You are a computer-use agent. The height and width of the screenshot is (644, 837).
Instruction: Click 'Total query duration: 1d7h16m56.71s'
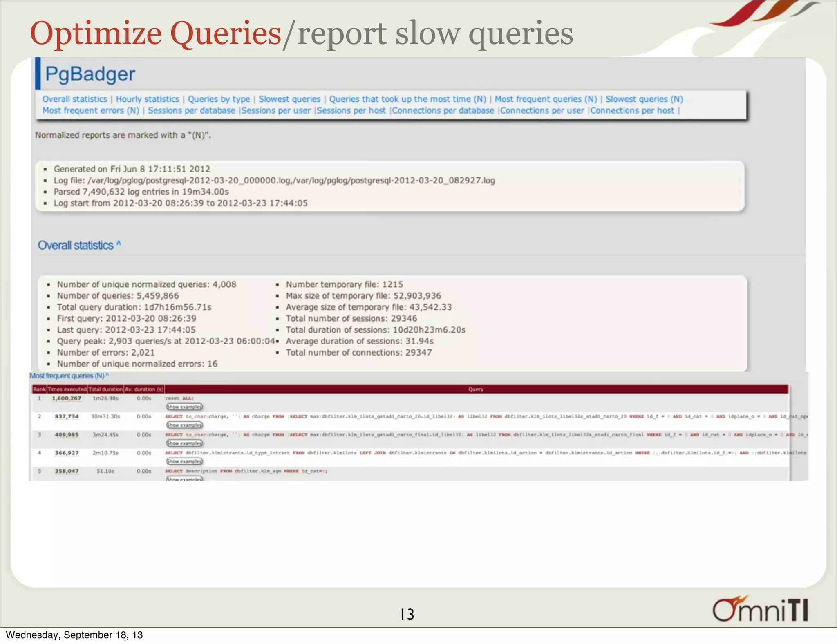click(x=134, y=307)
